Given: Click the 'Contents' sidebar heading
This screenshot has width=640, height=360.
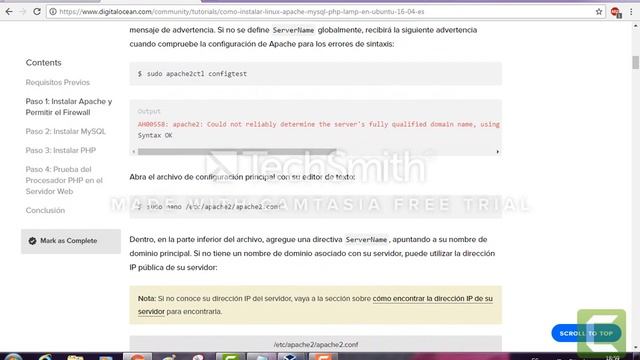Looking at the screenshot, I should 43,63.
